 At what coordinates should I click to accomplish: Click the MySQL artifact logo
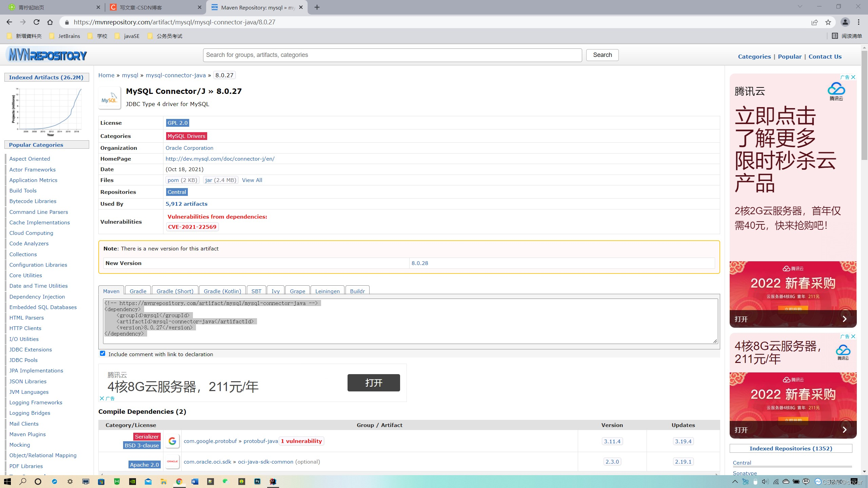110,98
